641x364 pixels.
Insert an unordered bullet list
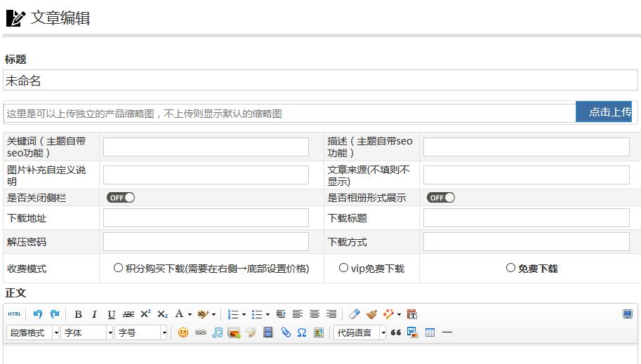point(257,314)
